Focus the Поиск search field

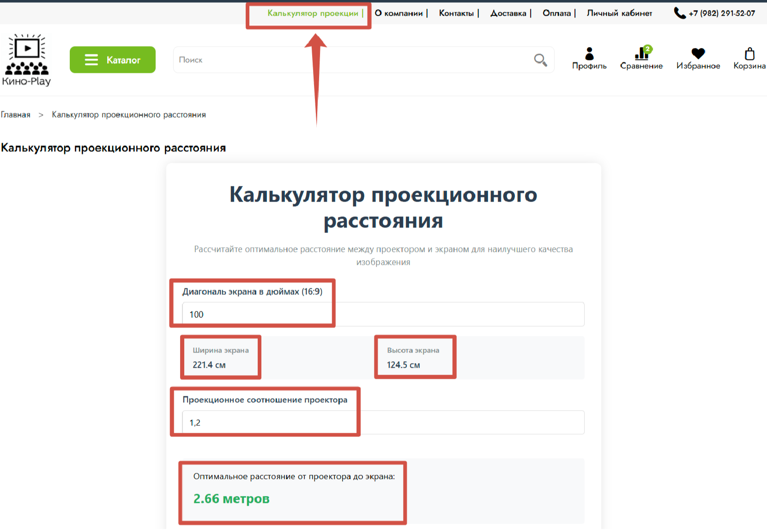click(x=351, y=60)
